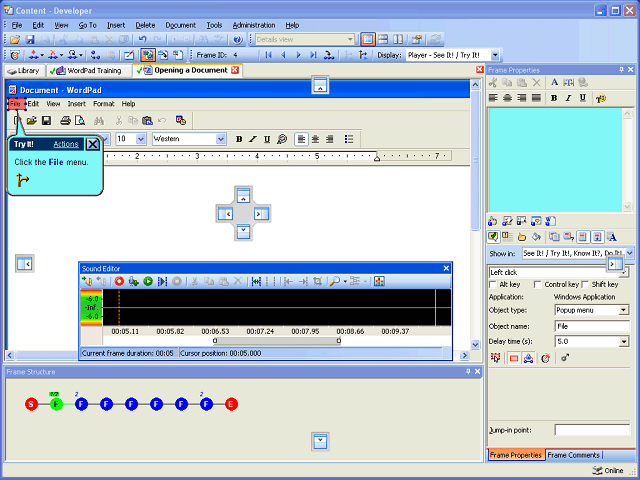Select the green frame node
This screenshot has width=640, height=480.
[56, 404]
